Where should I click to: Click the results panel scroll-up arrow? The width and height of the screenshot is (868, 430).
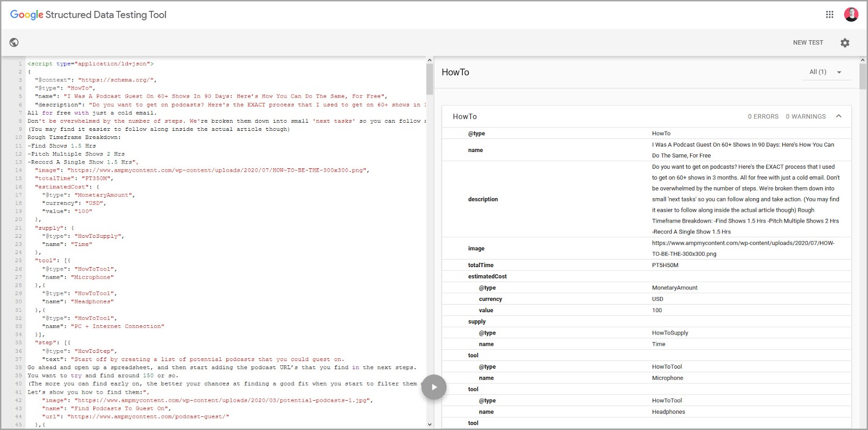pyautogui.click(x=863, y=60)
